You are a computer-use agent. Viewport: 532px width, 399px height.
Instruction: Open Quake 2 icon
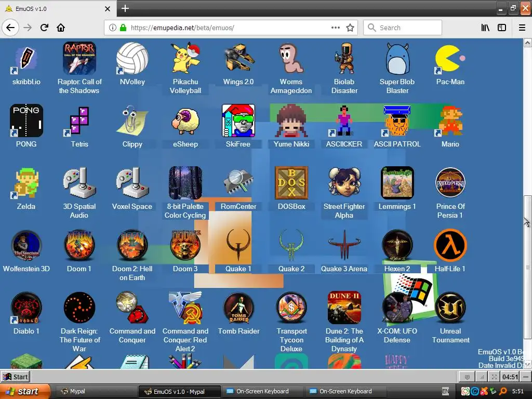click(x=291, y=245)
